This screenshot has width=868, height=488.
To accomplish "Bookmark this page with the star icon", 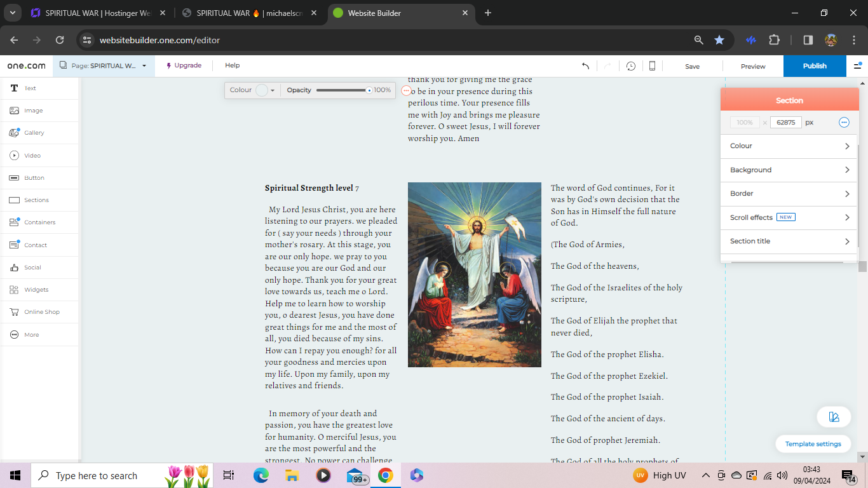I will [x=719, y=40].
